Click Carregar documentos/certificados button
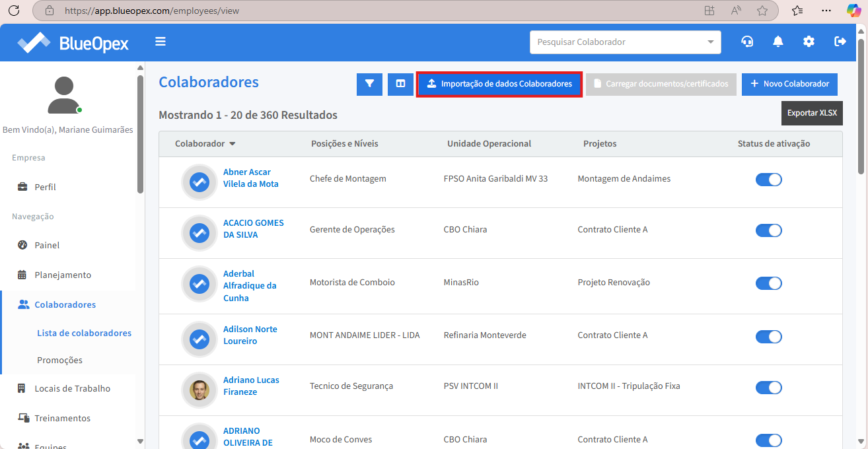Image resolution: width=868 pixels, height=449 pixels. tap(661, 84)
